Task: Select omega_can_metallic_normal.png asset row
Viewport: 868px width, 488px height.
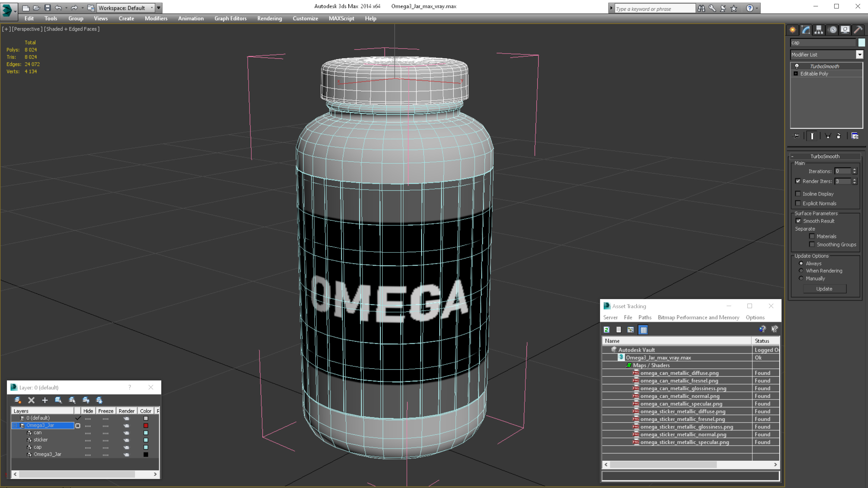Action: [x=691, y=396]
